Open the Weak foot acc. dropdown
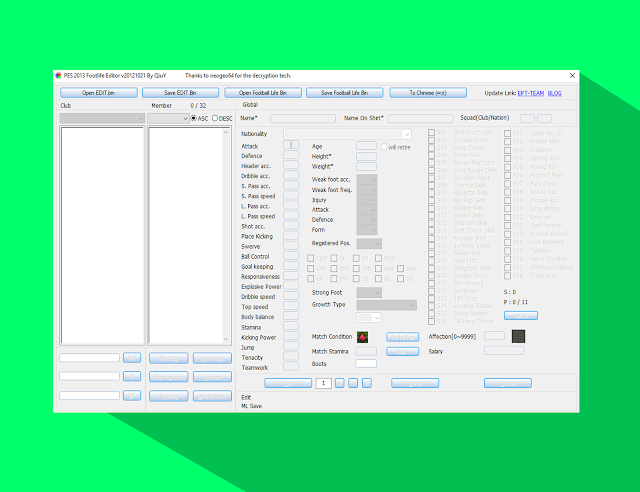This screenshot has width=640, height=492. pos(367,179)
